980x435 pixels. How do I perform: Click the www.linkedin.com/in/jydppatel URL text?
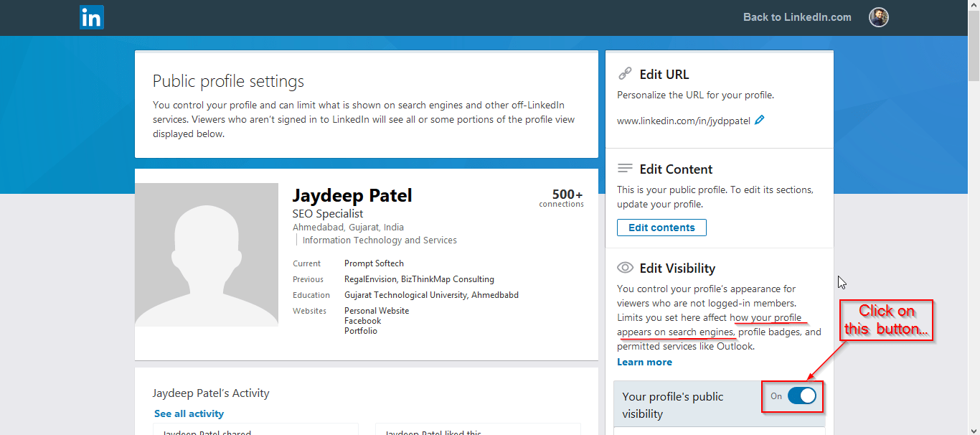(x=684, y=121)
